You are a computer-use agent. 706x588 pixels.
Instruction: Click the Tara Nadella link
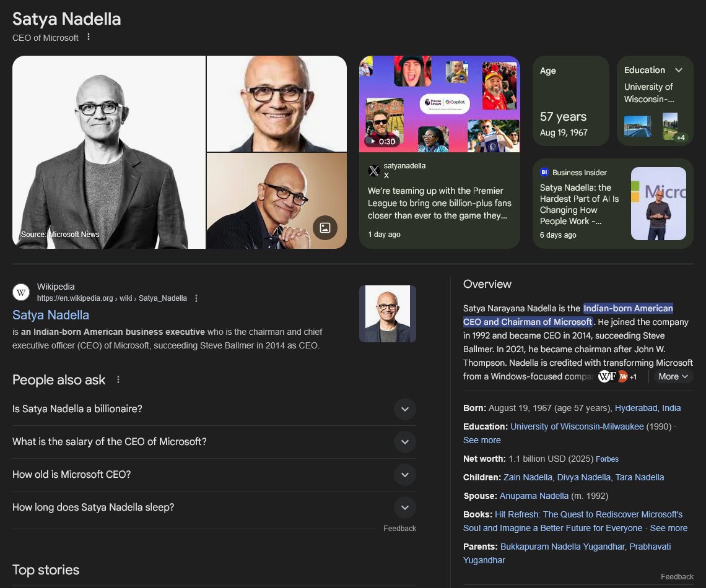(640, 477)
